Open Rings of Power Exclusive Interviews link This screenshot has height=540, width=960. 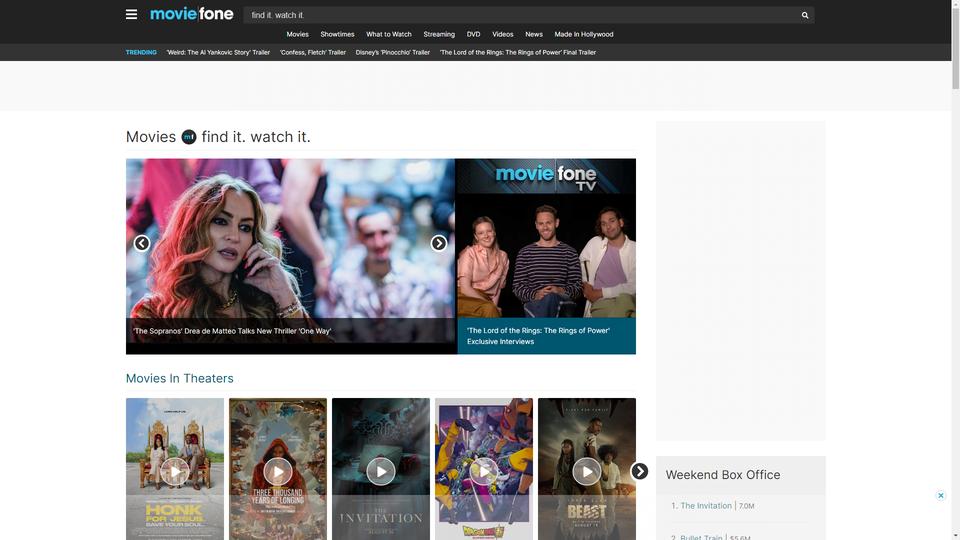tap(538, 336)
